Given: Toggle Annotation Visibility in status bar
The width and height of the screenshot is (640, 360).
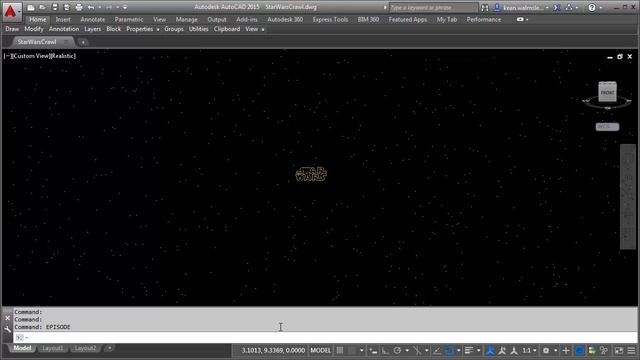Looking at the screenshot, I should click(x=490, y=350).
